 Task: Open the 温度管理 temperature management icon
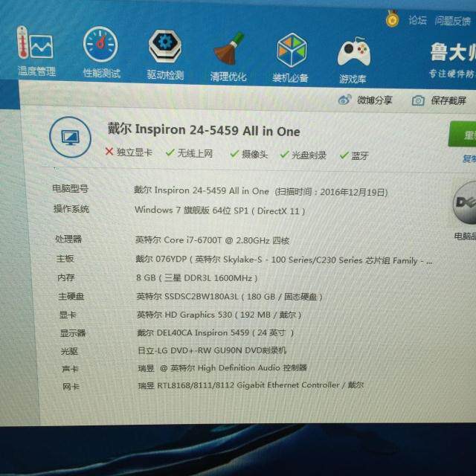pyautogui.click(x=35, y=42)
